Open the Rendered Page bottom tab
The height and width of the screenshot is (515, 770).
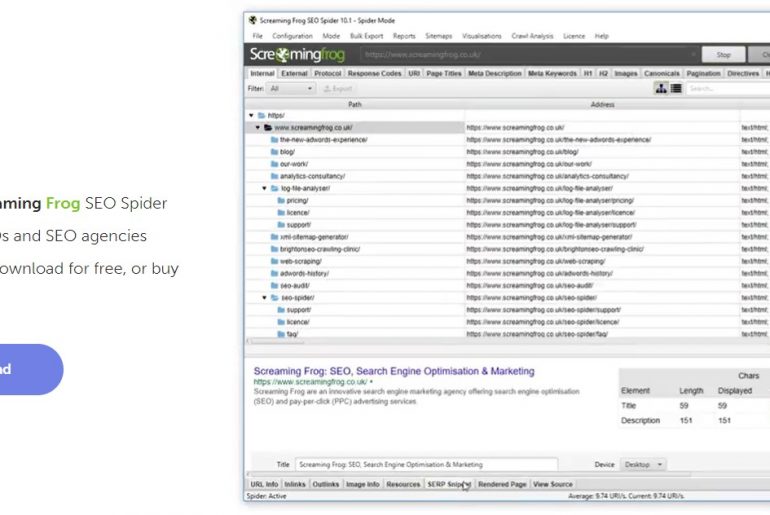point(502,485)
